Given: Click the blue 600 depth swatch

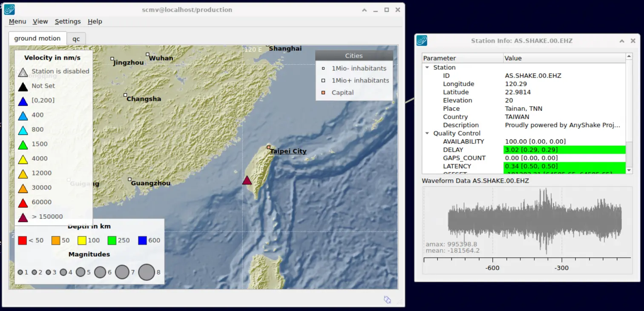Looking at the screenshot, I should (x=143, y=240).
